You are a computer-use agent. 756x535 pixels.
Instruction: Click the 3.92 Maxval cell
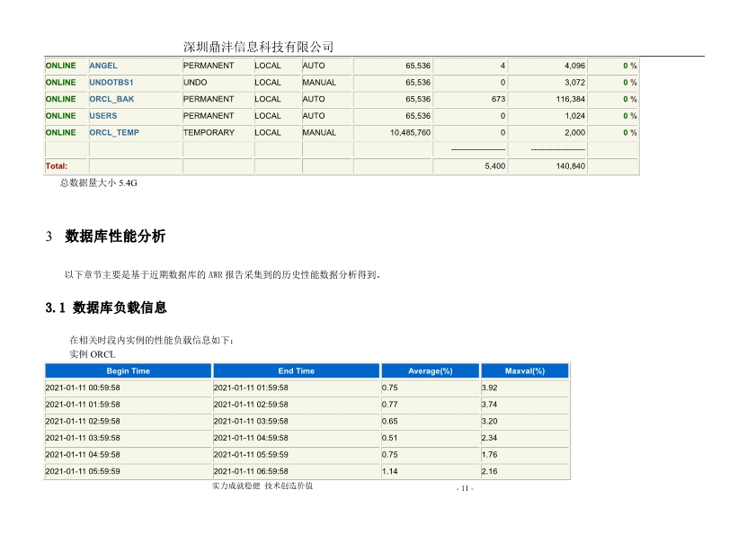(x=490, y=388)
